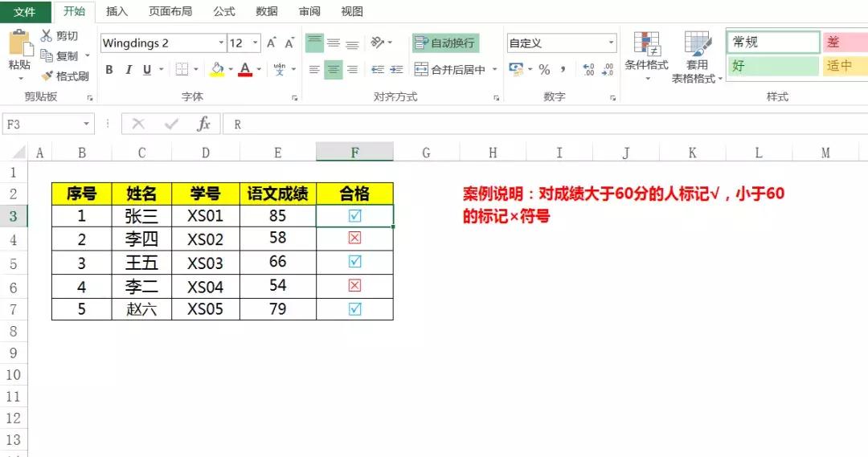Screen dimensions: 868x457
Task: Apply yellow fill color bucket
Action: (217, 70)
